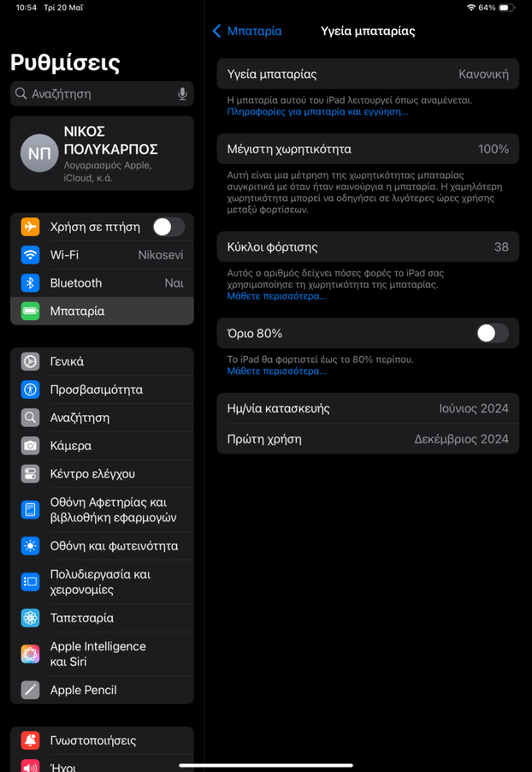The width and height of the screenshot is (532, 772).
Task: Tap the Υγεία μπαταρίας Κανονική row
Action: 368,74
